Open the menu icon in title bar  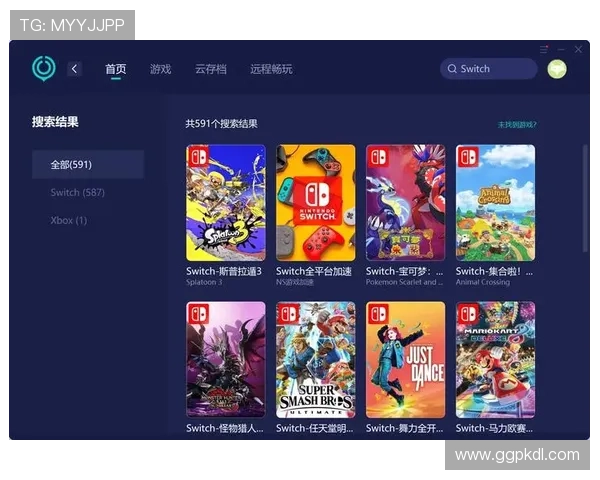pyautogui.click(x=544, y=49)
